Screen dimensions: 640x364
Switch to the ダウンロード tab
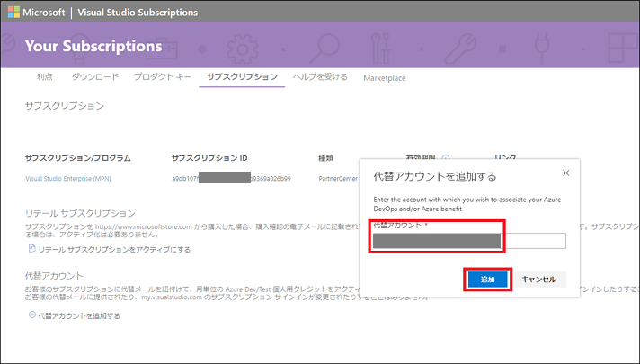(x=95, y=76)
